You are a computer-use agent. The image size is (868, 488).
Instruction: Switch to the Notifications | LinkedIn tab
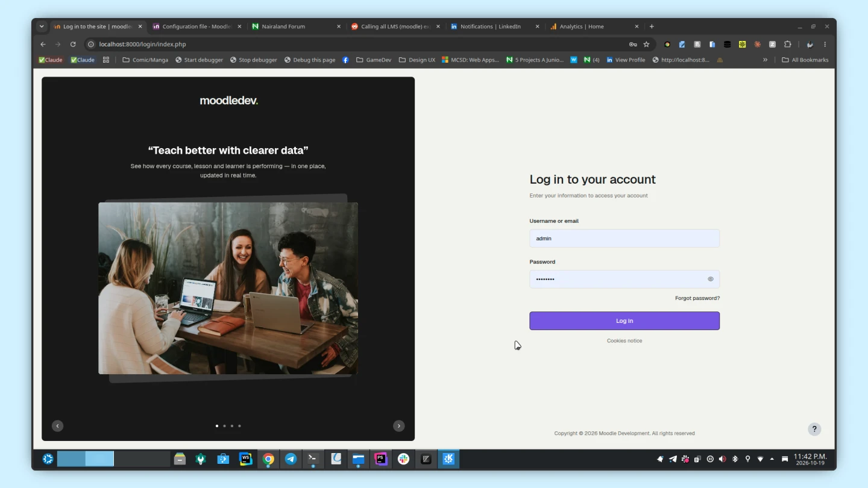494,27
